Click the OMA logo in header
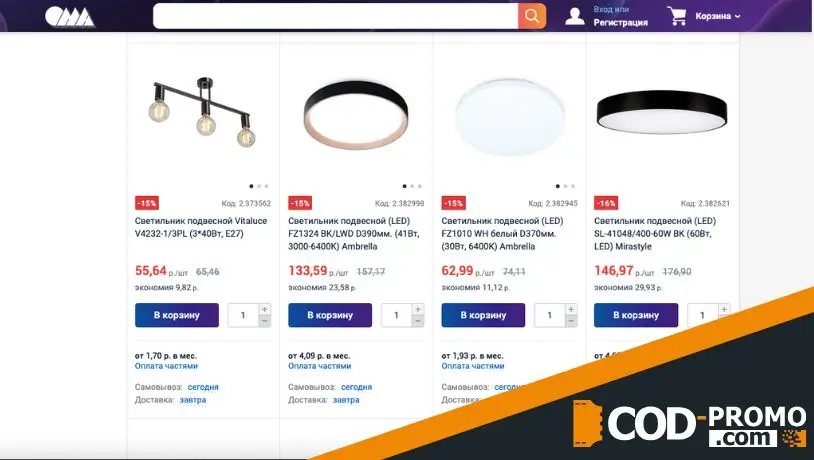This screenshot has width=814, height=460. coord(69,17)
